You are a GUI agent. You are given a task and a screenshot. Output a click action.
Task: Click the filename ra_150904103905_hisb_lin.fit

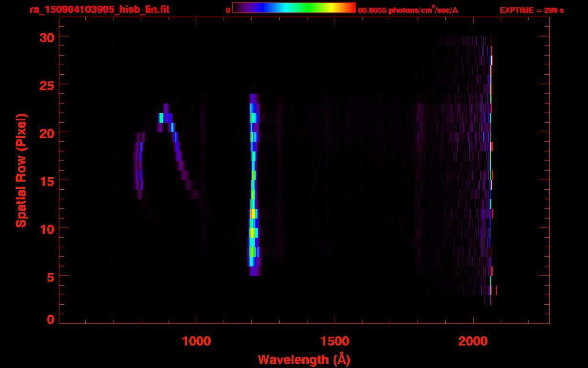click(99, 10)
